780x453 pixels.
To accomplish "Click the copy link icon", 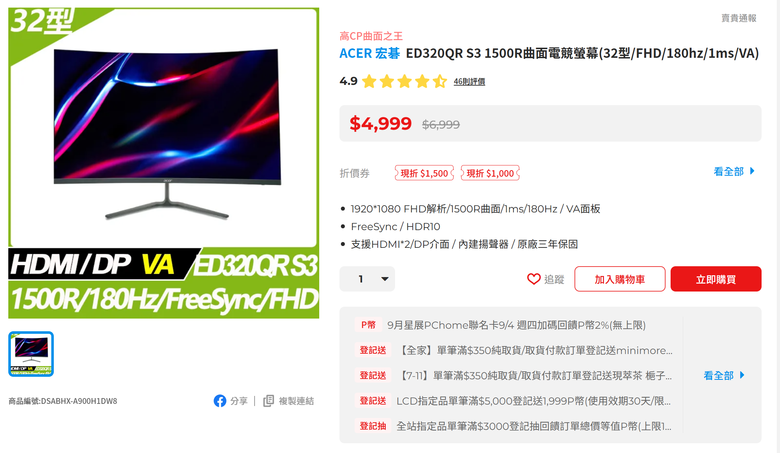I will [268, 401].
